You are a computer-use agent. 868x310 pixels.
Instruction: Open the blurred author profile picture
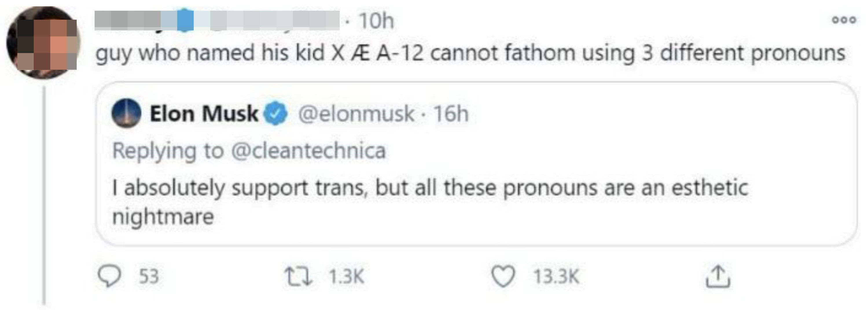tap(43, 43)
